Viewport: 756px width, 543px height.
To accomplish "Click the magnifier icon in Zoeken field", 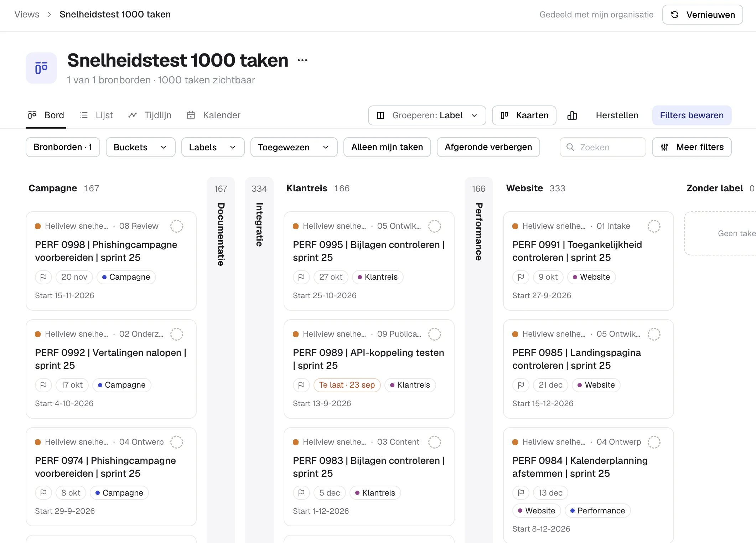I will coord(570,147).
